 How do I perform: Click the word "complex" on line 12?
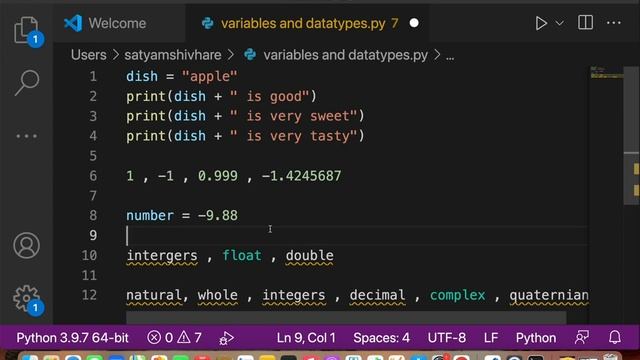(458, 295)
